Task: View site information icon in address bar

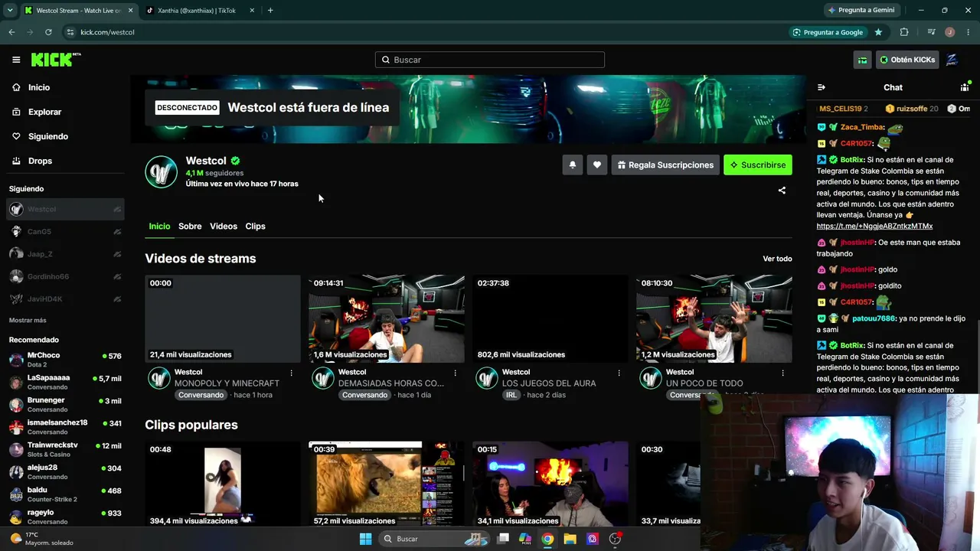Action: (70, 32)
